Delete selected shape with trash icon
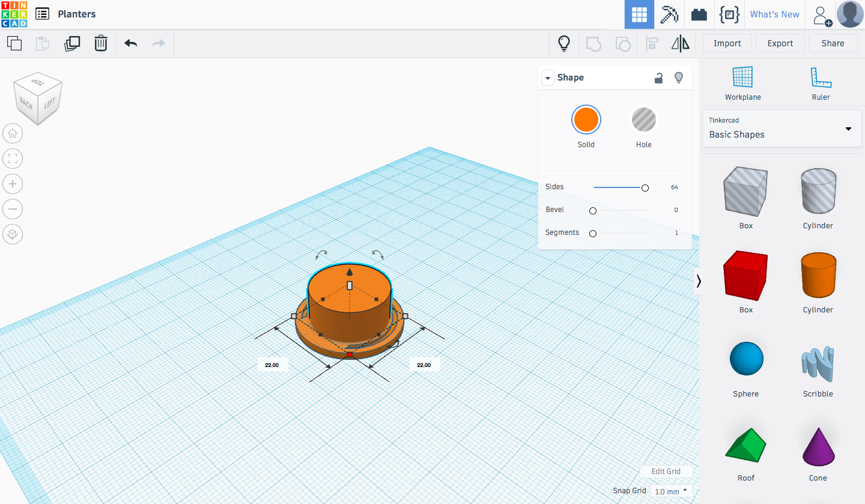This screenshot has width=865, height=504. click(x=101, y=43)
